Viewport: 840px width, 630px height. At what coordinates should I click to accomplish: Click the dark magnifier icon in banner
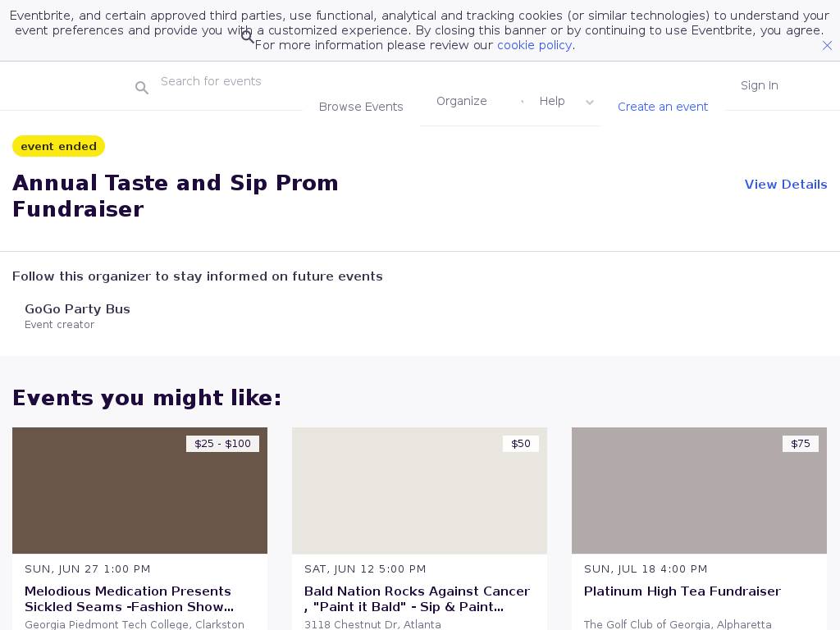(248, 37)
